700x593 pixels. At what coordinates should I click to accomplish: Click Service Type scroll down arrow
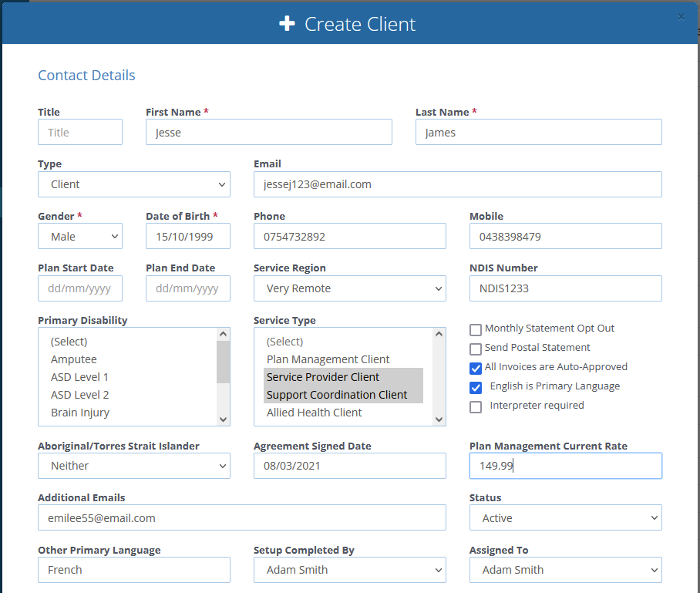coord(439,419)
